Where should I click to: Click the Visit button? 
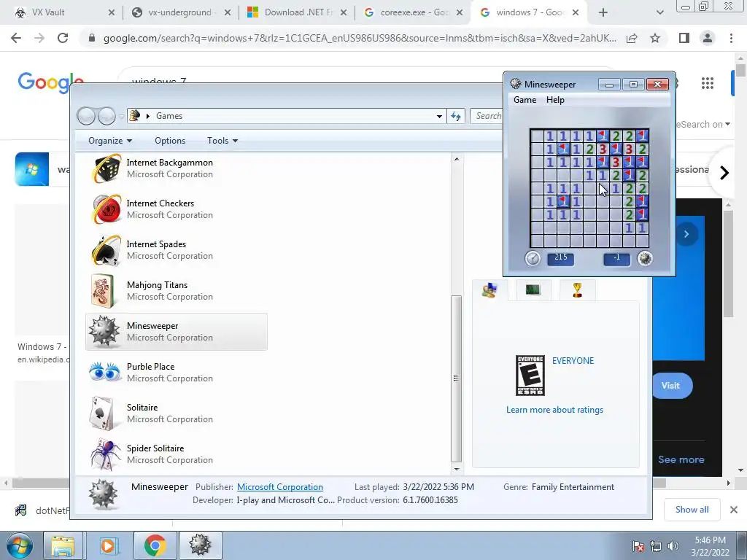(672, 386)
